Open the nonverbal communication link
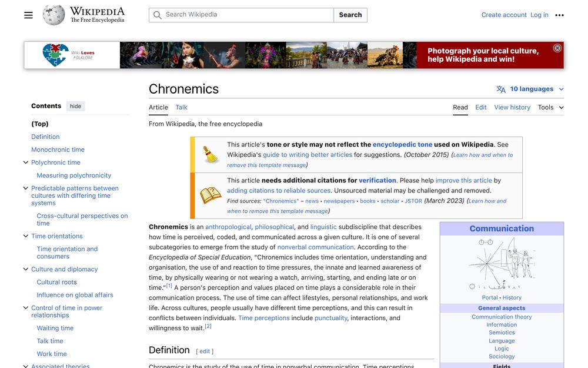This screenshot has height=368, width=588. (x=315, y=247)
